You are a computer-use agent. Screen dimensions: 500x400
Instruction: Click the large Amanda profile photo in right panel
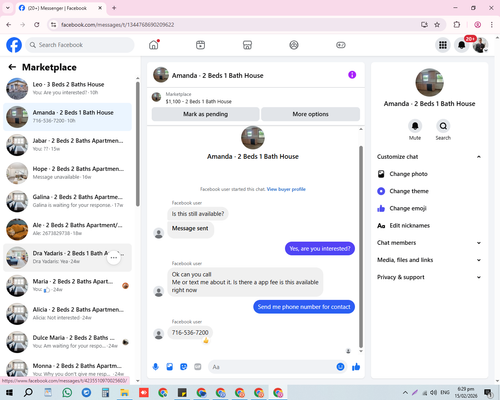(429, 82)
